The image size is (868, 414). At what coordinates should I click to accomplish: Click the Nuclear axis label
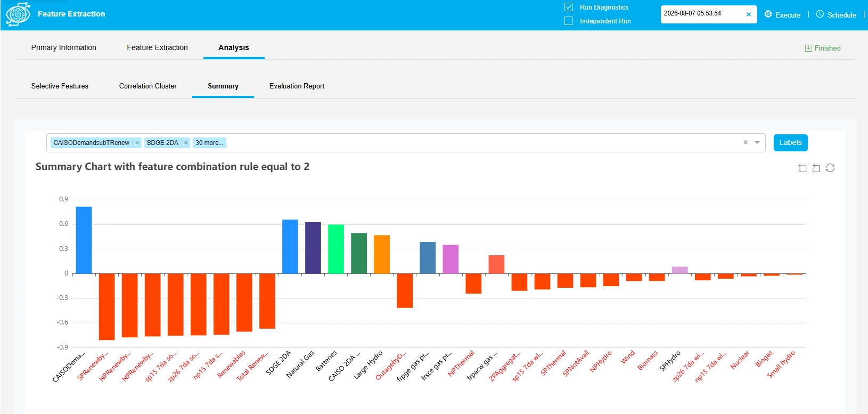click(x=740, y=360)
